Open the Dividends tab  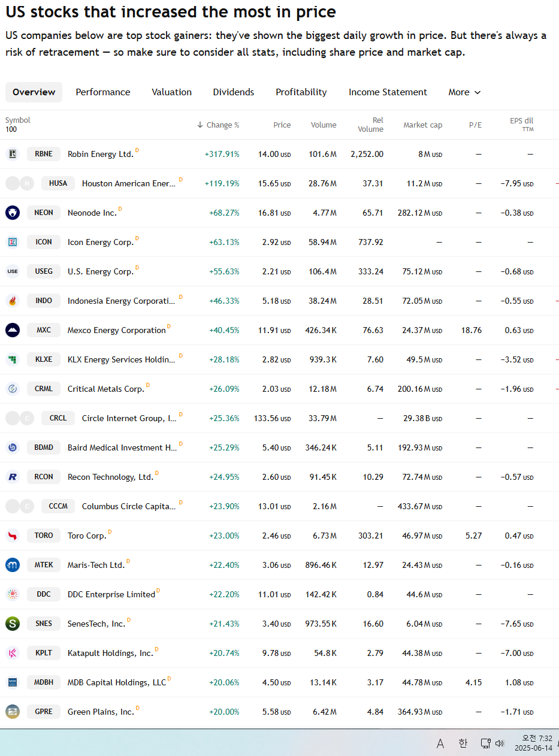pyautogui.click(x=234, y=92)
